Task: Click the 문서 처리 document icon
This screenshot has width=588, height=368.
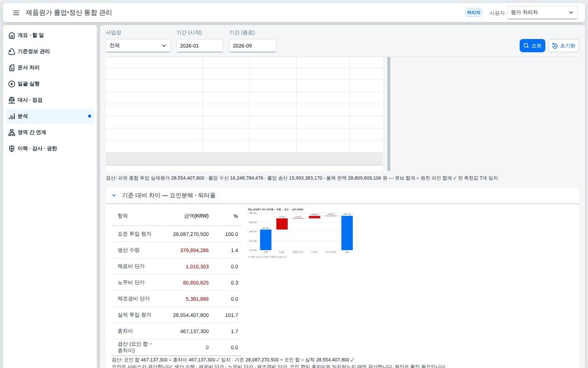Action: 12,68
